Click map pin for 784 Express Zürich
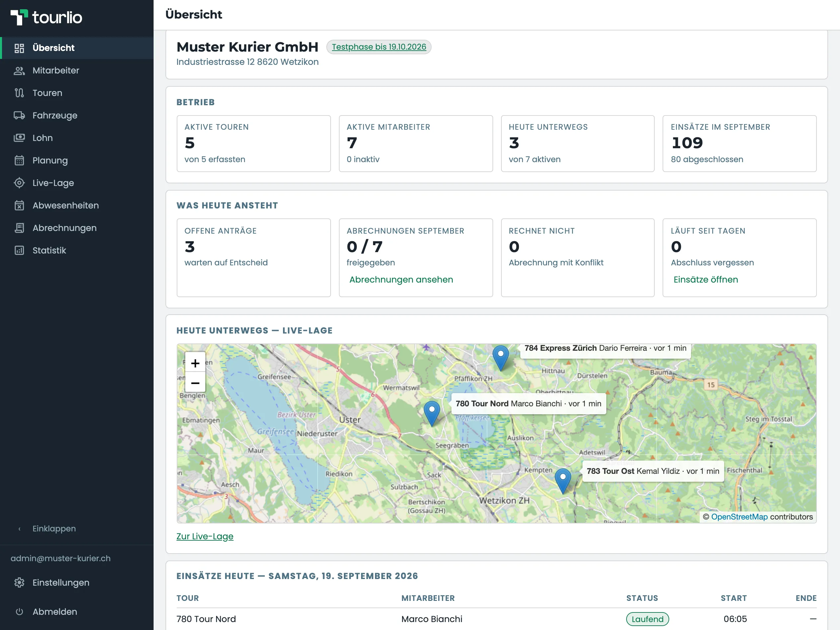This screenshot has width=840, height=630. point(500,358)
